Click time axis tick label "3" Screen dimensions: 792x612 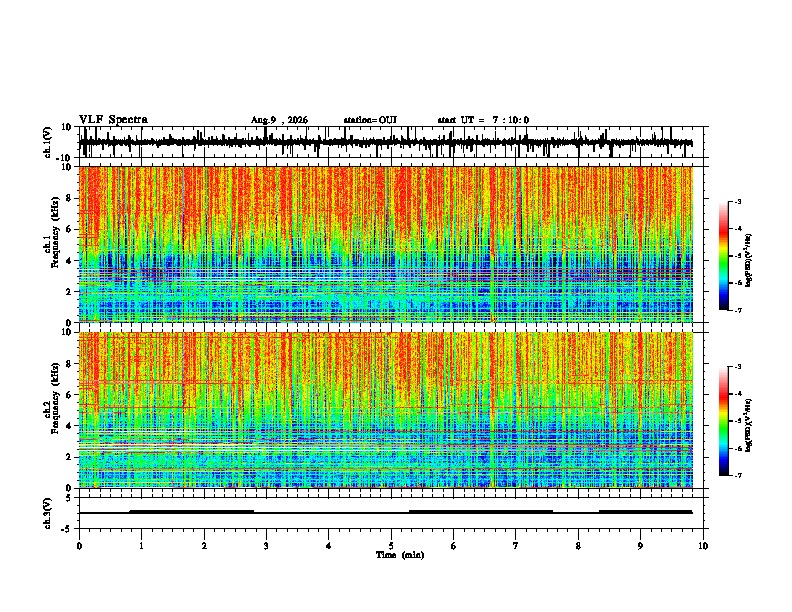(266, 546)
